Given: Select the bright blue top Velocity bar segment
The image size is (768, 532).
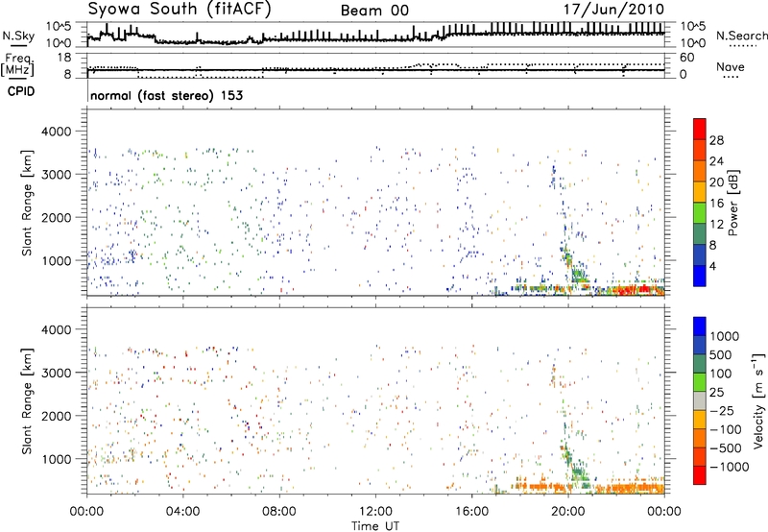Looking at the screenshot, I should click(x=700, y=326).
